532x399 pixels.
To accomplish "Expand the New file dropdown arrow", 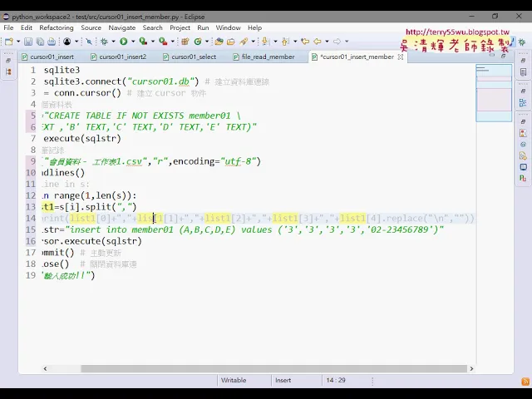I will (18, 42).
